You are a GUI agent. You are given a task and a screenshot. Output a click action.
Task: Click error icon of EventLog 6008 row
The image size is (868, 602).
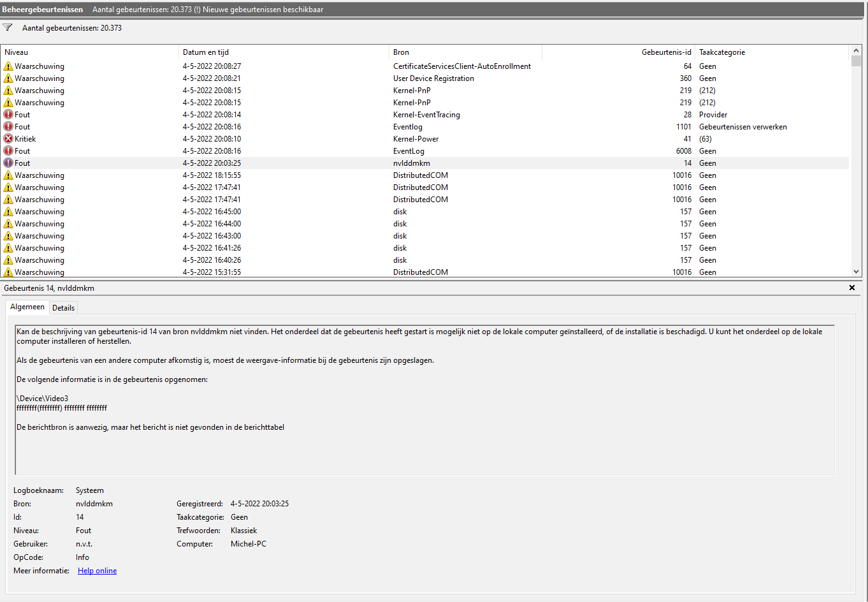(8, 151)
